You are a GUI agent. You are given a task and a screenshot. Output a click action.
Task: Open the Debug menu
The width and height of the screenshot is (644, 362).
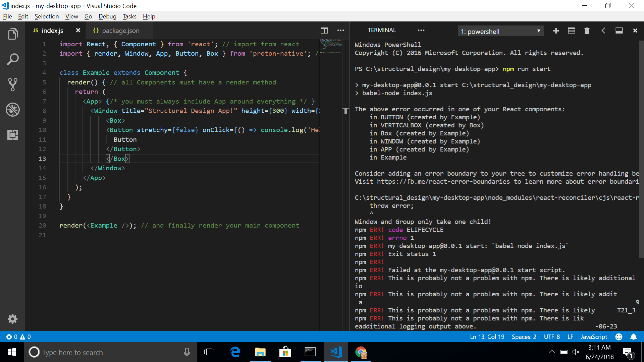pyautogui.click(x=107, y=16)
